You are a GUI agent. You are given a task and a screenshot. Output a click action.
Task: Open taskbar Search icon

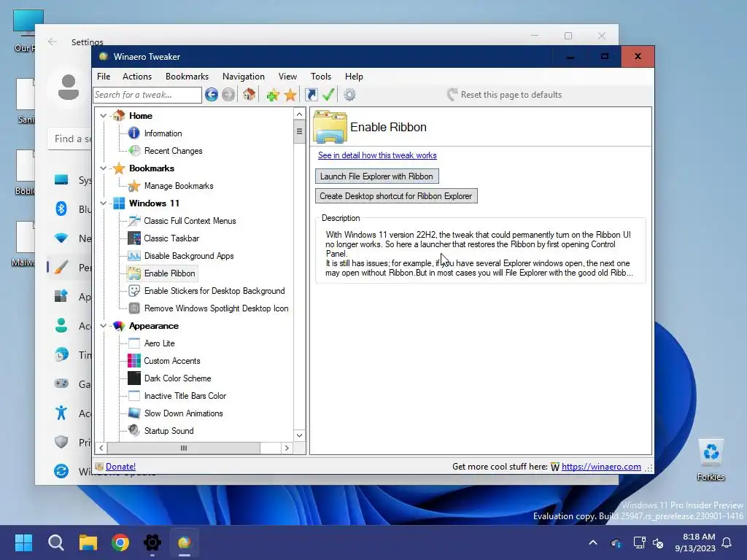(x=55, y=542)
